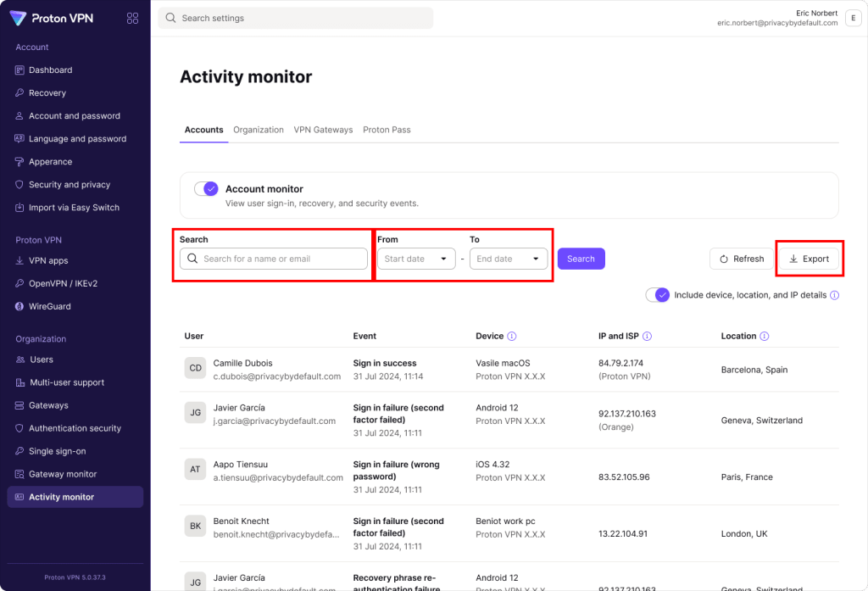868x591 pixels.
Task: Click the Recovery key icon
Action: (19, 92)
